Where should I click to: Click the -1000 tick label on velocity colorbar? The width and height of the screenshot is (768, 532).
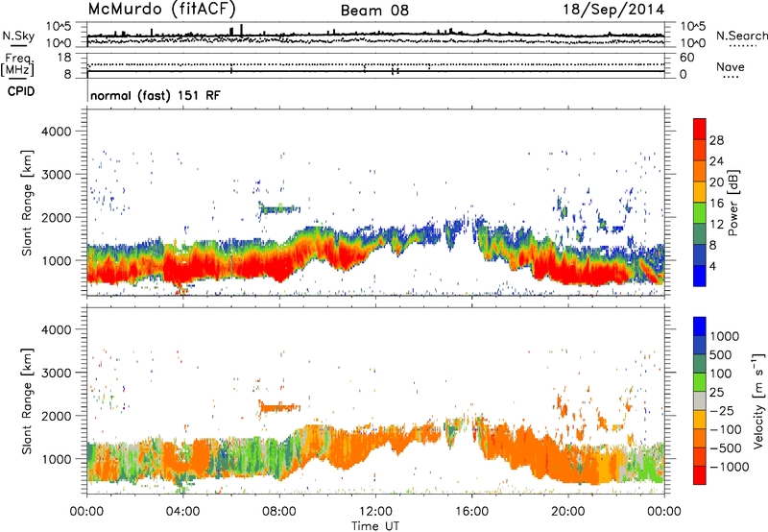tap(729, 467)
